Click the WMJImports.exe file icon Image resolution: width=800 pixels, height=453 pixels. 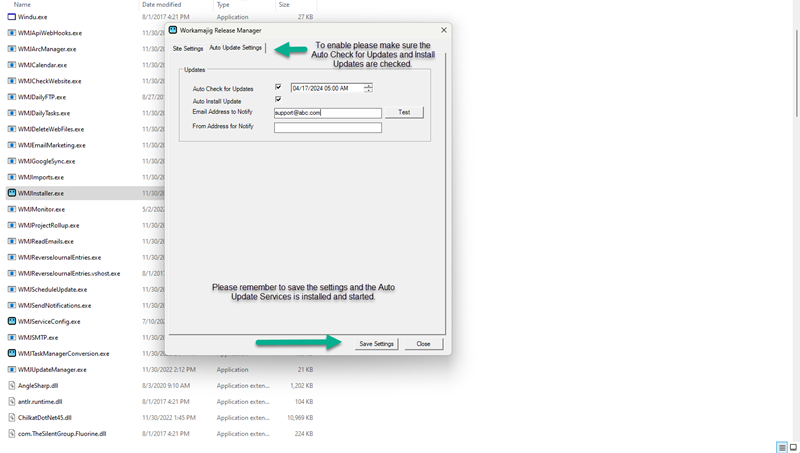click(x=12, y=177)
